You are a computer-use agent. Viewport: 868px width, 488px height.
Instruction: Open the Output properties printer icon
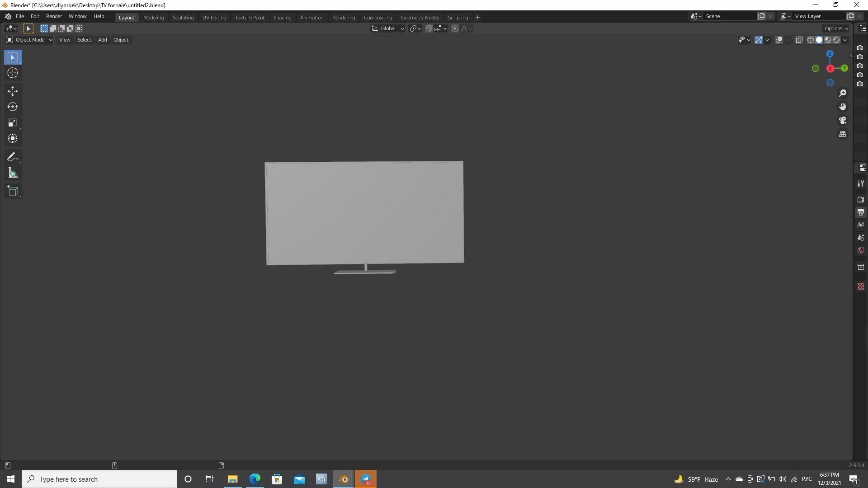pos(860,212)
